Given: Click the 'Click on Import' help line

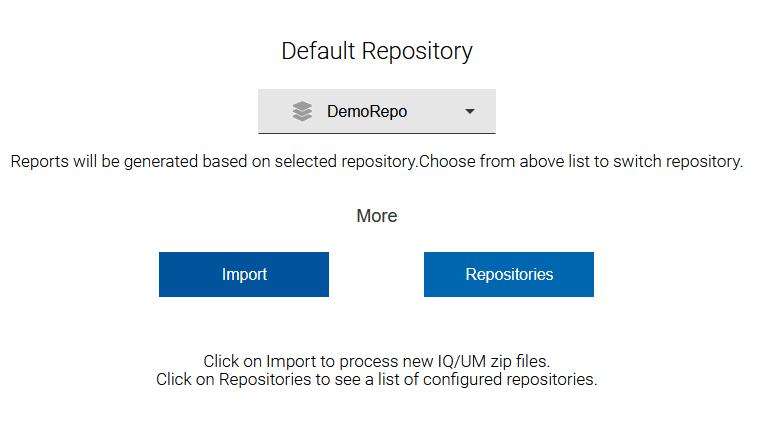Looking at the screenshot, I should 376,361.
